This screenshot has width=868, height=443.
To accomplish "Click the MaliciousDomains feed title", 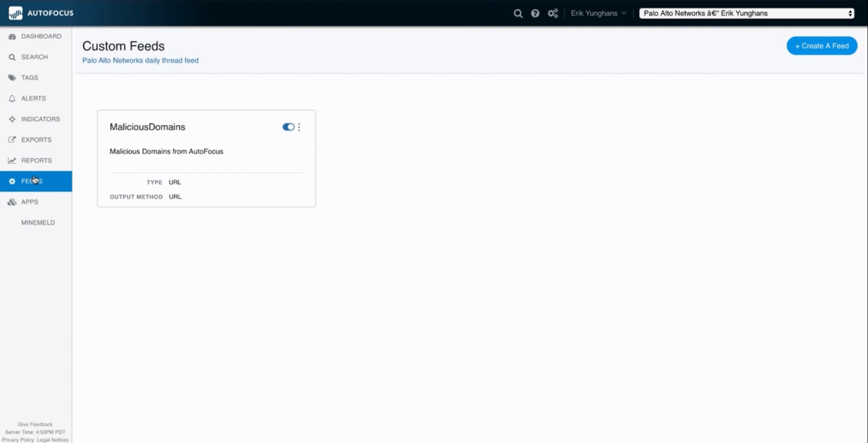I will (148, 127).
